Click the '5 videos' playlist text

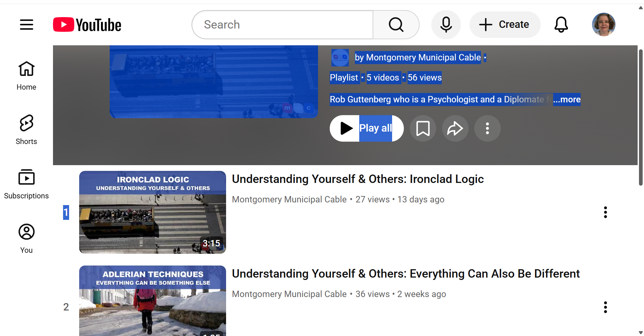383,78
